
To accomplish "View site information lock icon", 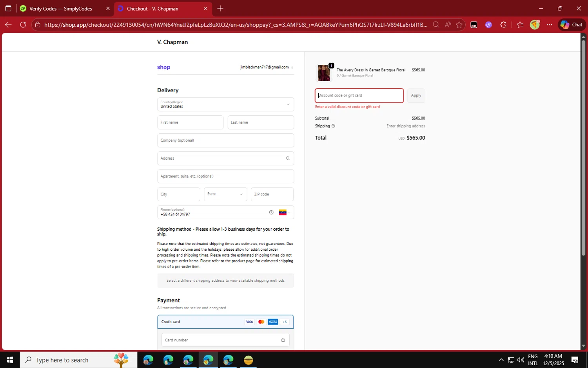I will point(38,25).
